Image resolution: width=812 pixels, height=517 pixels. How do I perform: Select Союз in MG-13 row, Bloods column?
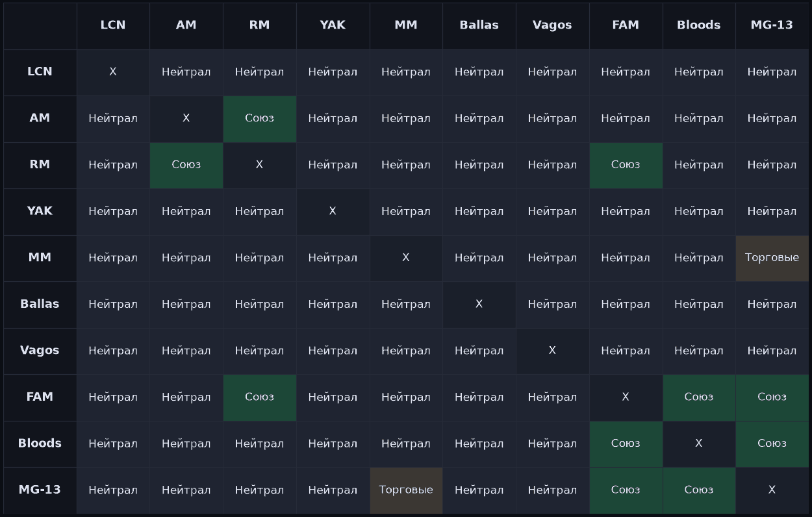[699, 490]
